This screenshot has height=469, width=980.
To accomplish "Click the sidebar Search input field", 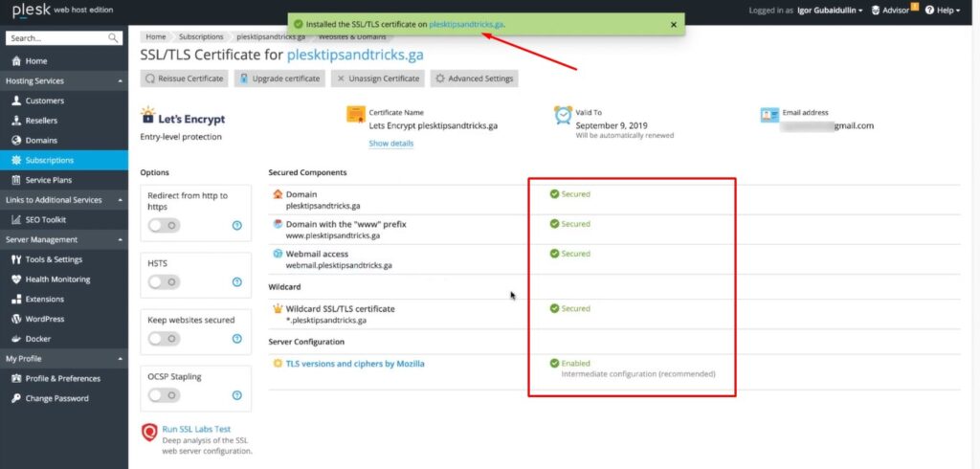I will coord(56,38).
